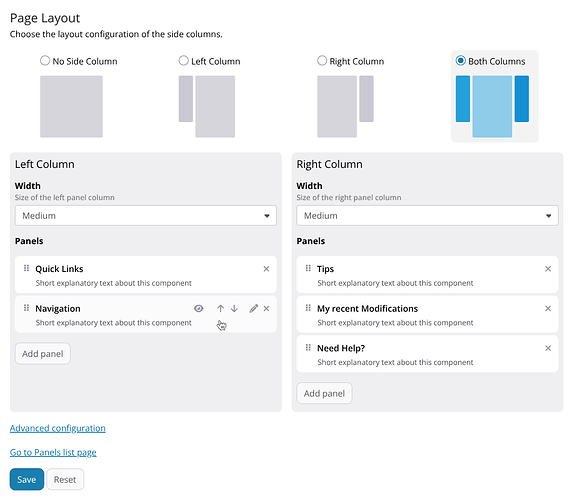Choose the Right Column radio option
574x499 pixels.
322,60
